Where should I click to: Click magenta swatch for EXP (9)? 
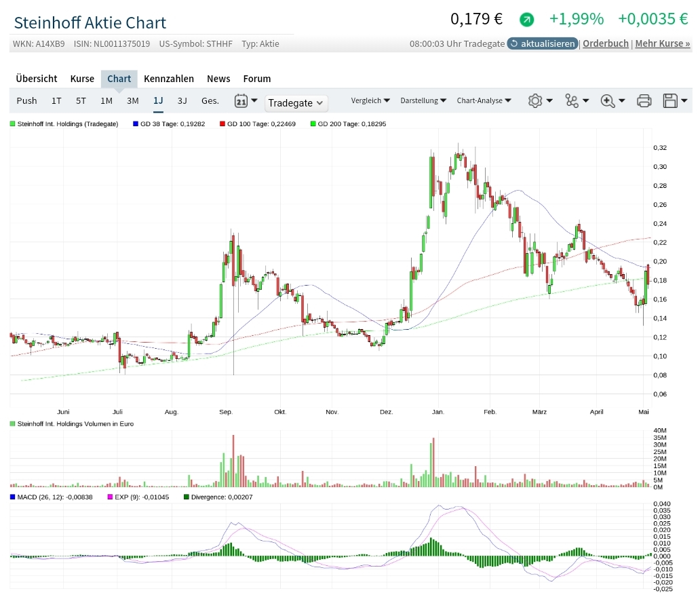point(111,497)
